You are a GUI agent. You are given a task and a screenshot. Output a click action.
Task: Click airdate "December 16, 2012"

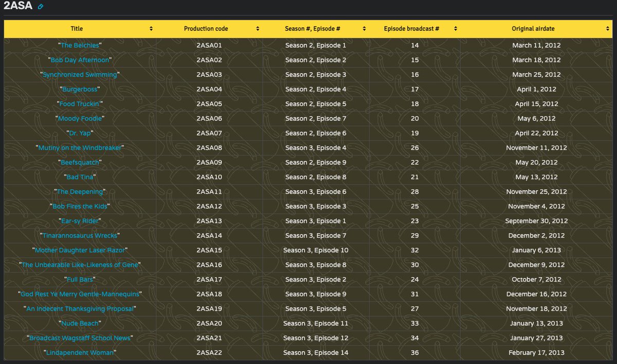tap(536, 295)
